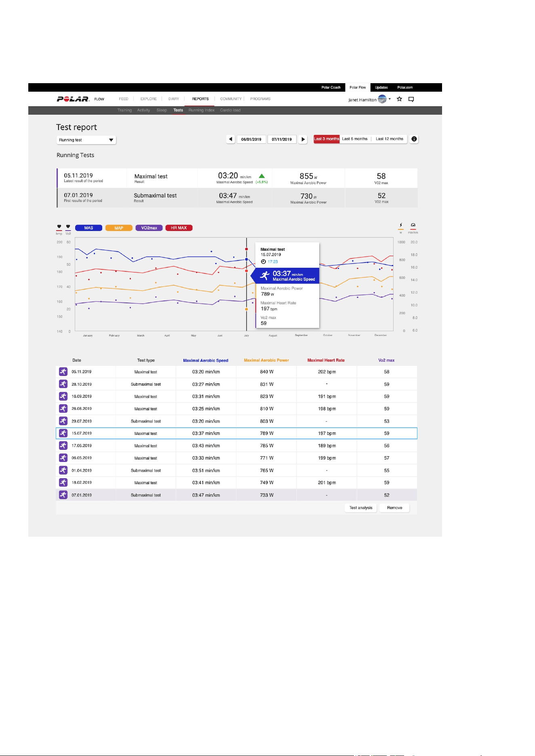This screenshot has height=756, width=535.
Task: Click running icon for 17.06.2019 row
Action: [x=63, y=445]
